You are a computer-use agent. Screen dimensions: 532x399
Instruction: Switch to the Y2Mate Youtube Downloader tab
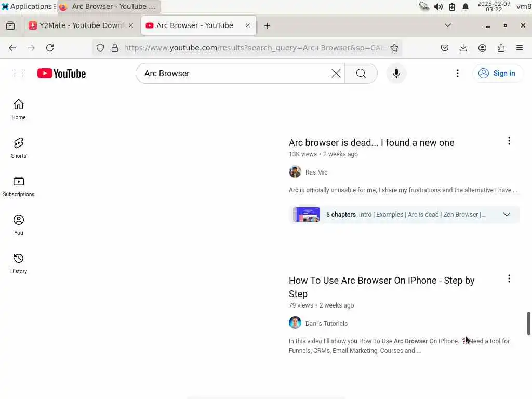(81, 26)
